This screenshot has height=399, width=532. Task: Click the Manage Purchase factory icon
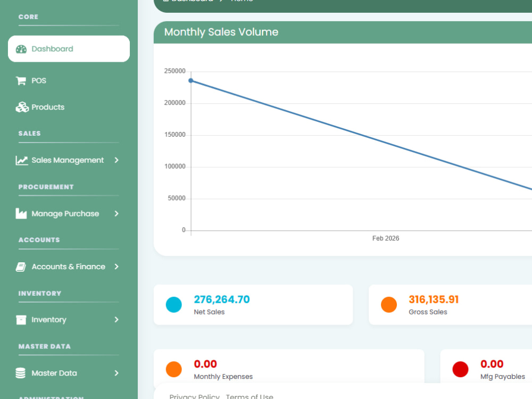(21, 214)
